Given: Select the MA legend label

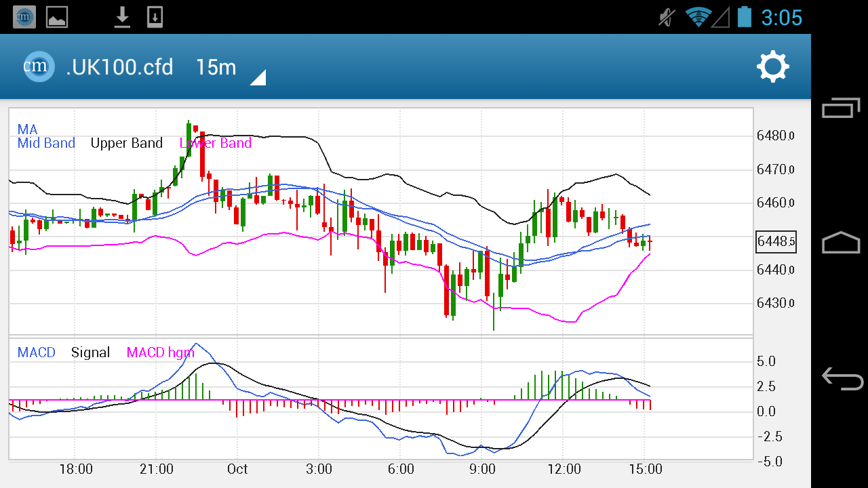Looking at the screenshot, I should 28,129.
